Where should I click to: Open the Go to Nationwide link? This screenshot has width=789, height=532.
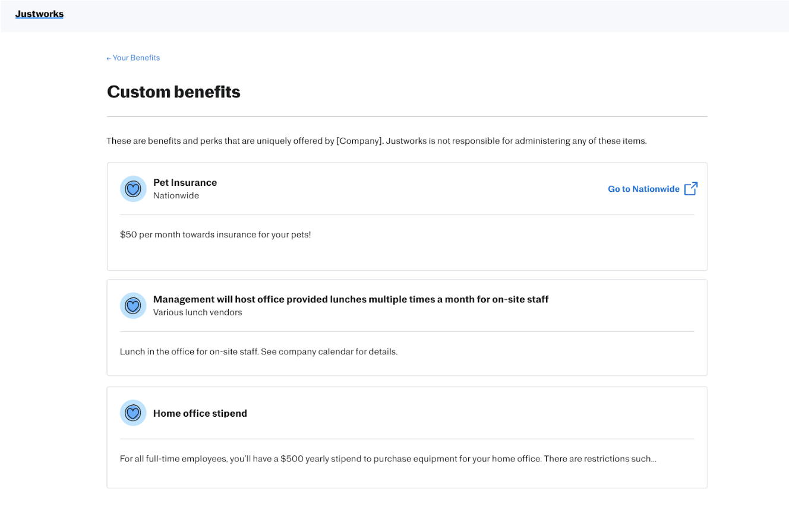643,189
